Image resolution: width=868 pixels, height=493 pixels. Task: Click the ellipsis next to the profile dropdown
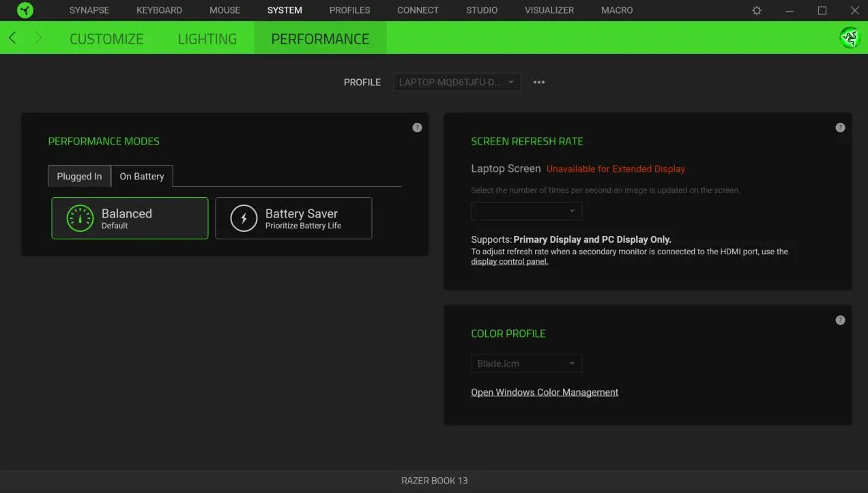(538, 82)
